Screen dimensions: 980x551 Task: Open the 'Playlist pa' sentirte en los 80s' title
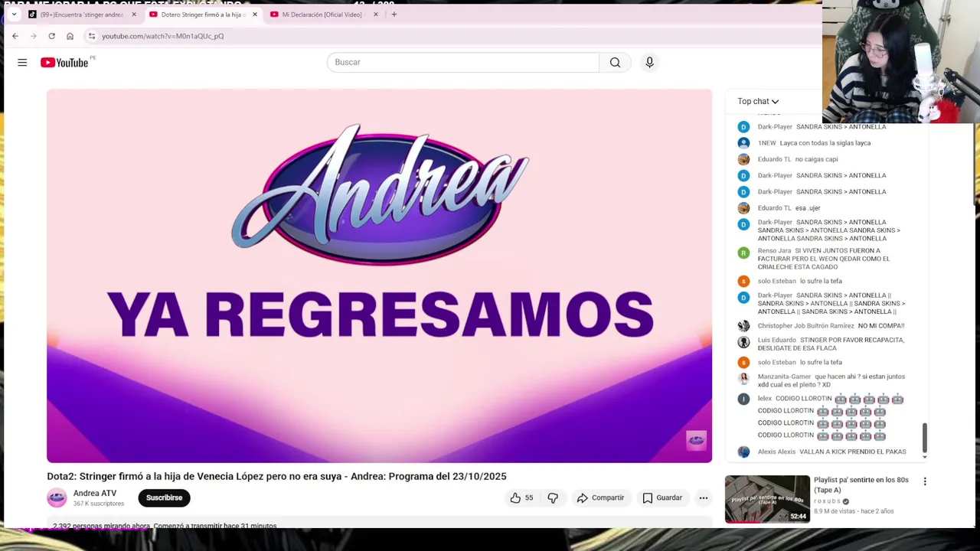click(861, 484)
